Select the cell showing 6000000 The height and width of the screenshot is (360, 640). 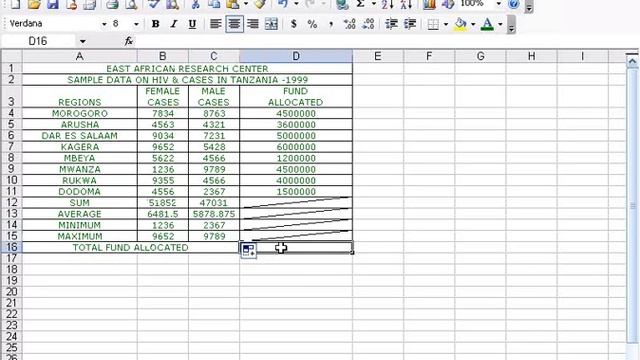pyautogui.click(x=296, y=147)
